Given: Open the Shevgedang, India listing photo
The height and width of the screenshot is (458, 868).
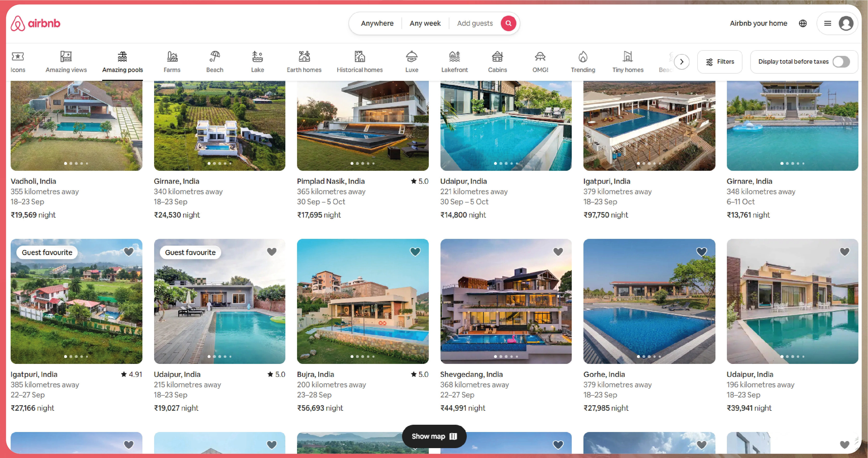Looking at the screenshot, I should [x=506, y=301].
